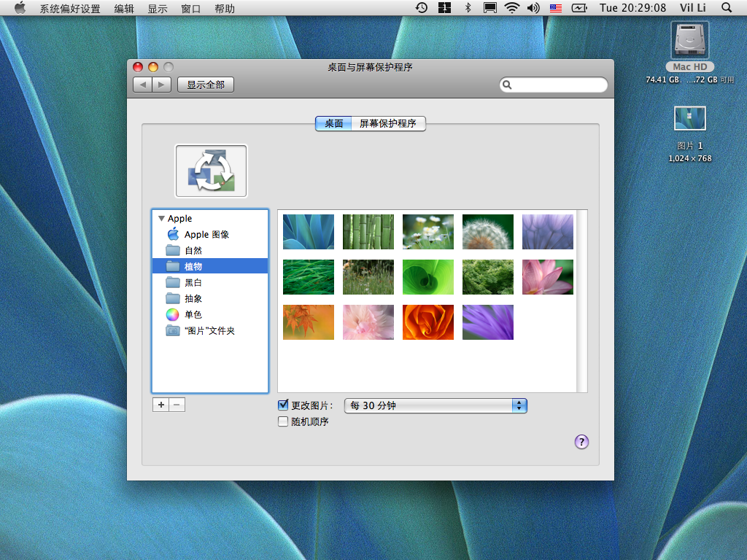Select the 黑白 folder in sidebar
Image resolution: width=747 pixels, height=560 pixels.
click(x=193, y=282)
